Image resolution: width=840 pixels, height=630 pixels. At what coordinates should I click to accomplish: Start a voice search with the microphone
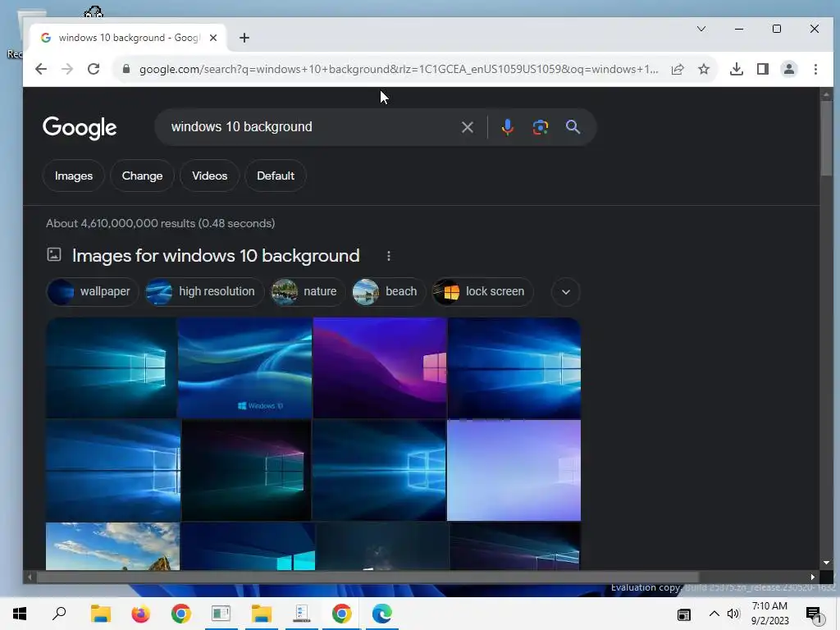click(507, 127)
